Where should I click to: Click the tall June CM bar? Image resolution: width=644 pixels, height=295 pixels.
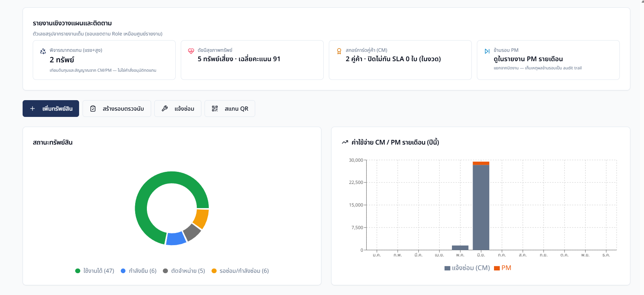click(481, 207)
